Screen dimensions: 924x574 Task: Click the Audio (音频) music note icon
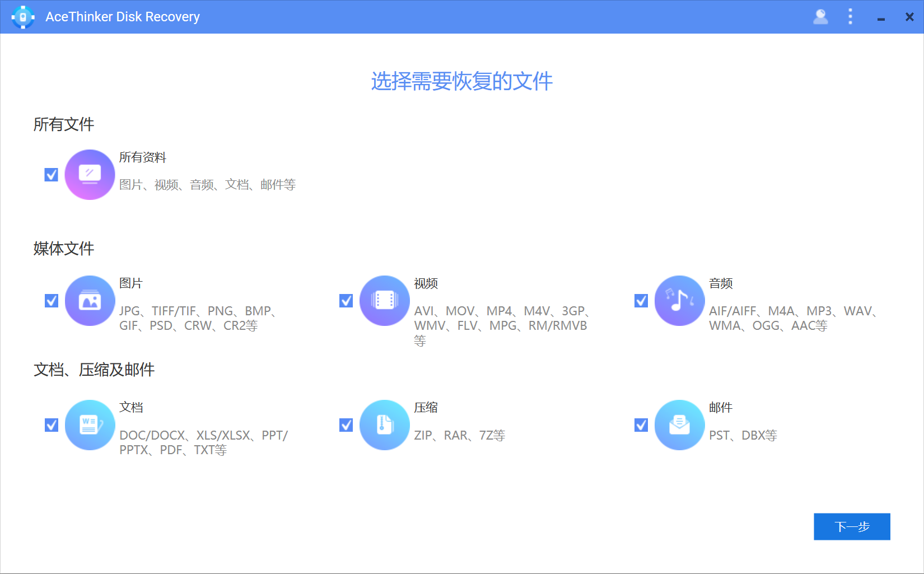pyautogui.click(x=679, y=301)
